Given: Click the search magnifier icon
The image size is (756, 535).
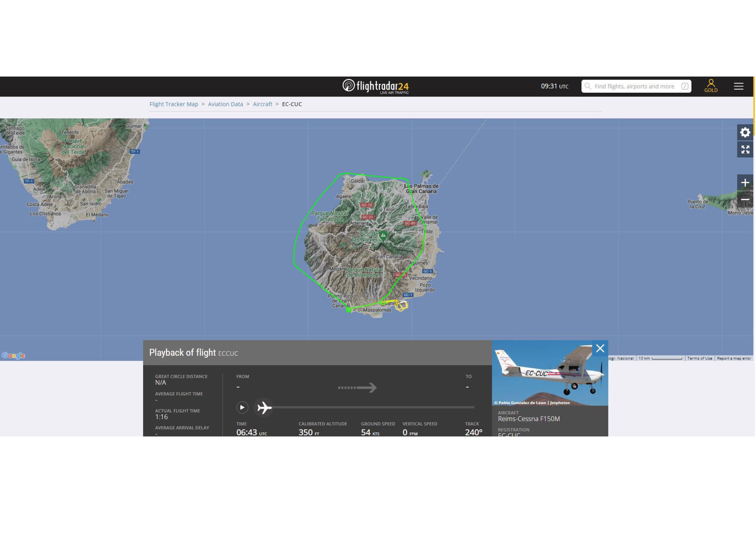Looking at the screenshot, I should pyautogui.click(x=588, y=86).
